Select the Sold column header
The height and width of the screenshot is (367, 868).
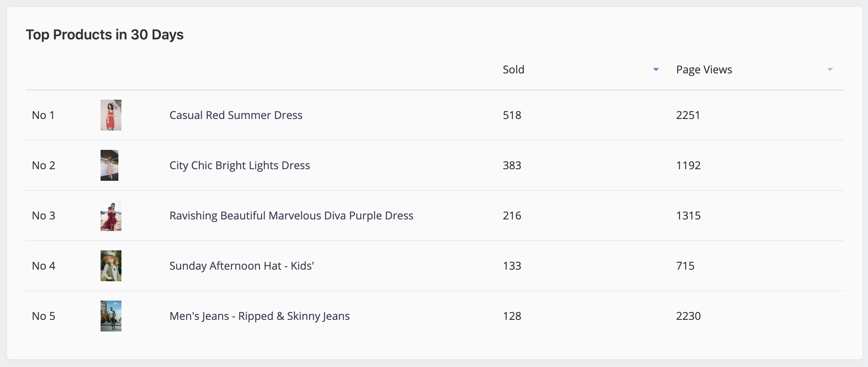[x=513, y=70]
